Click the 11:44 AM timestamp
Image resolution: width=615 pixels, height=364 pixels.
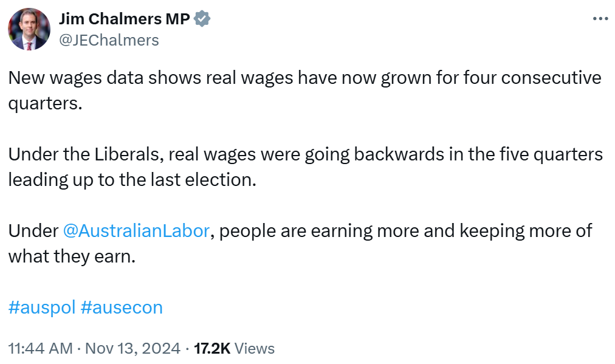[x=40, y=349]
